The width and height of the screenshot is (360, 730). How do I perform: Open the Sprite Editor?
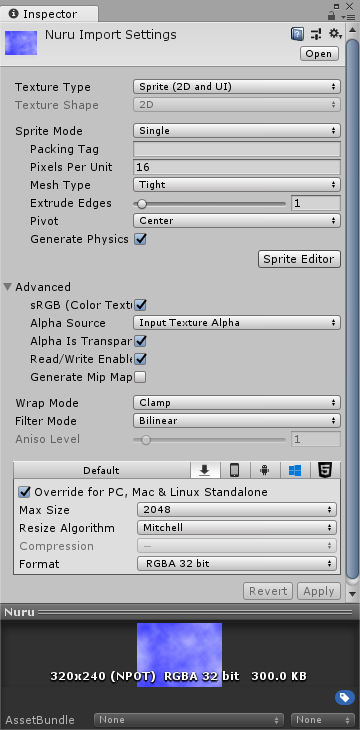299,259
